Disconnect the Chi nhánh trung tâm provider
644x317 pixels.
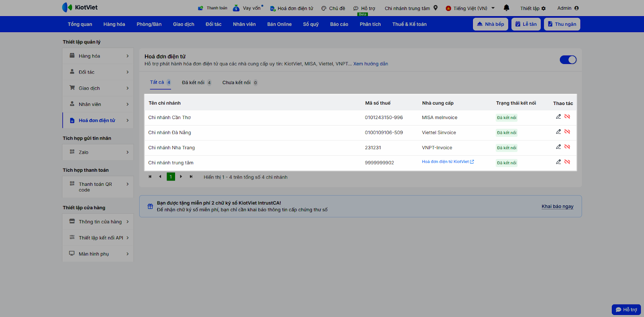[x=567, y=162]
